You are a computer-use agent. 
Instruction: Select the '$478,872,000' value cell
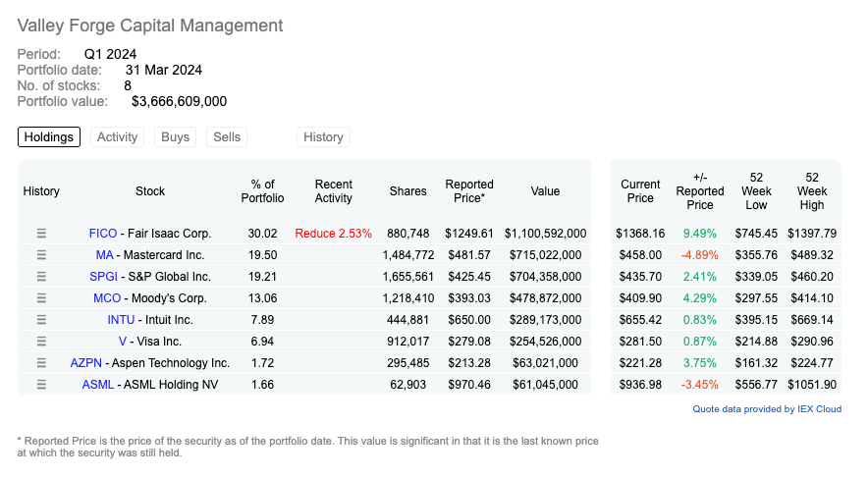(x=545, y=298)
